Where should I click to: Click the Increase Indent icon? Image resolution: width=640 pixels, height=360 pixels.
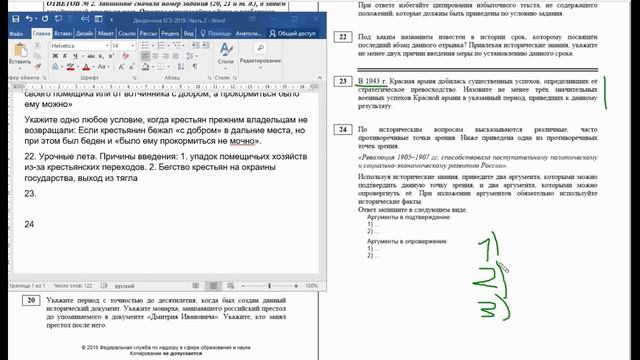(x=205, y=45)
